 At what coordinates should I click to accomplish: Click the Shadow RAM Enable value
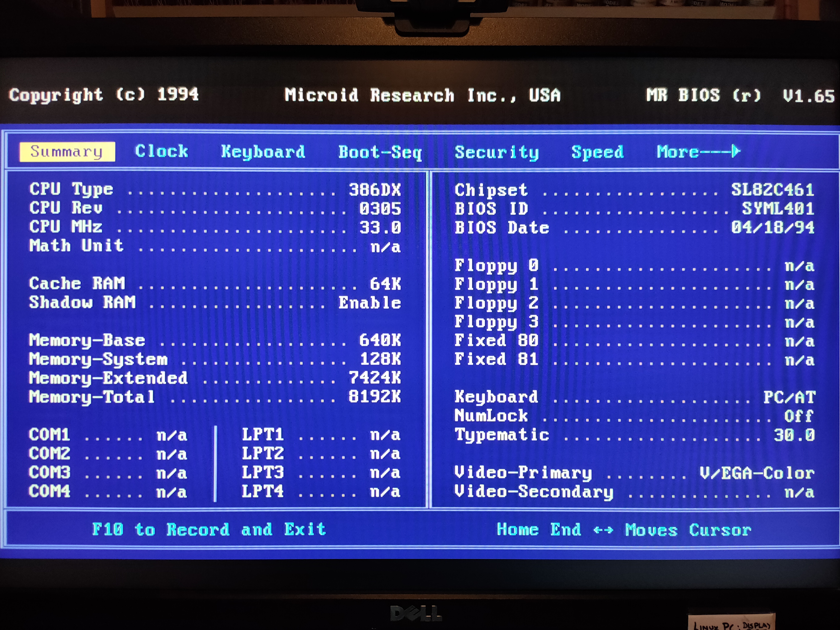[369, 303]
